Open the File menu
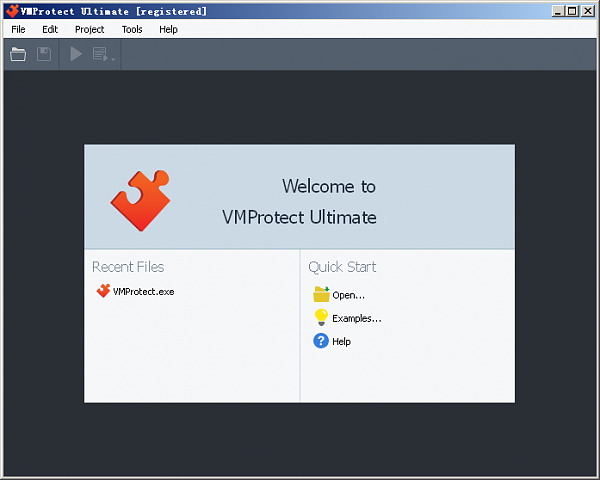The width and height of the screenshot is (600, 480). click(x=18, y=29)
